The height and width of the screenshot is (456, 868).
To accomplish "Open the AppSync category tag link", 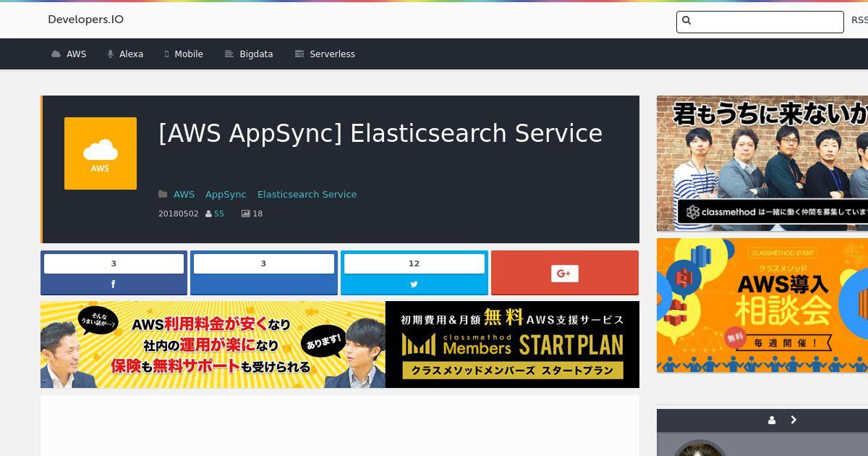I will click(x=226, y=194).
